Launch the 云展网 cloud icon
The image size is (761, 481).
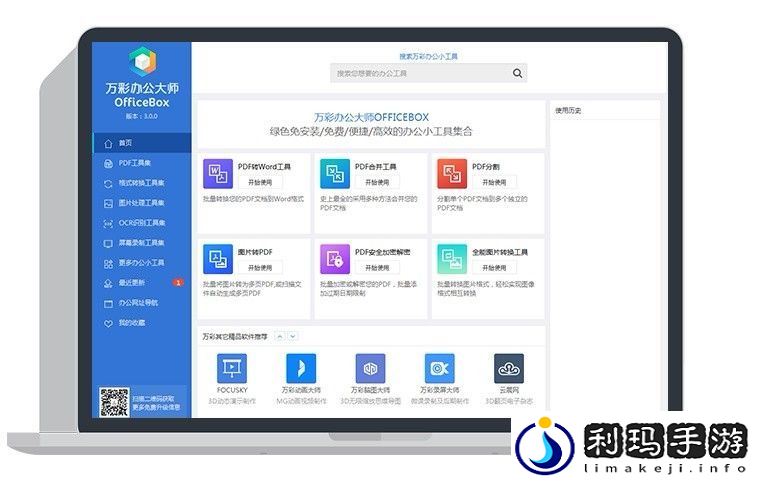(509, 368)
